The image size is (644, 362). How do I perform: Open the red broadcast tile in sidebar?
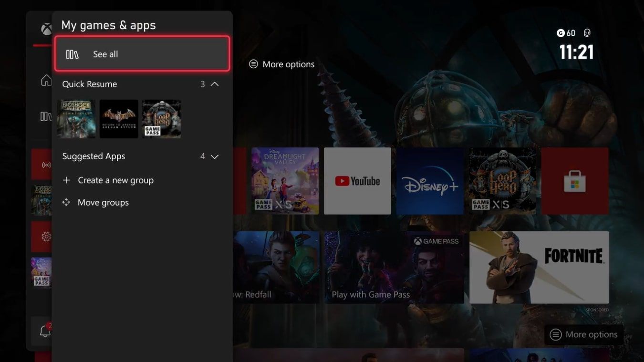(42, 165)
